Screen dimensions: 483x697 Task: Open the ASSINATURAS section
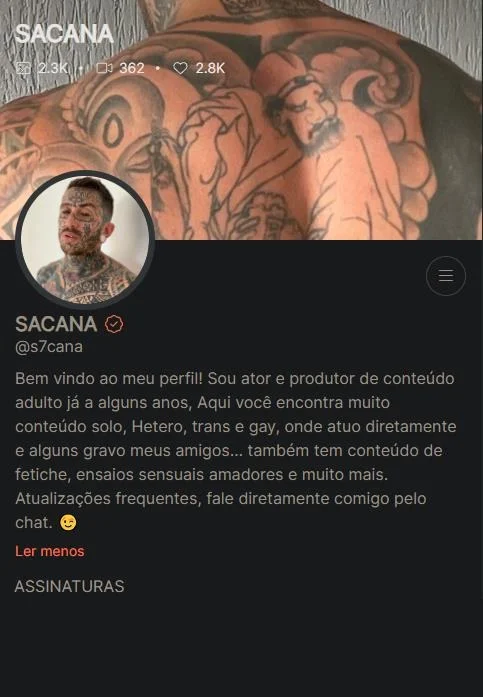tap(69, 586)
